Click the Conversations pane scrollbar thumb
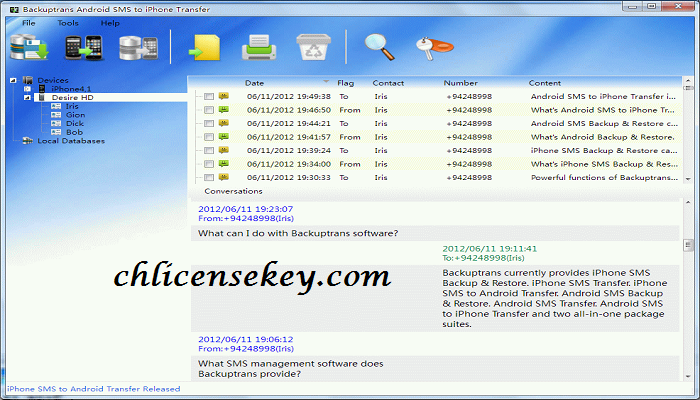The height and width of the screenshot is (400, 700). (x=688, y=245)
